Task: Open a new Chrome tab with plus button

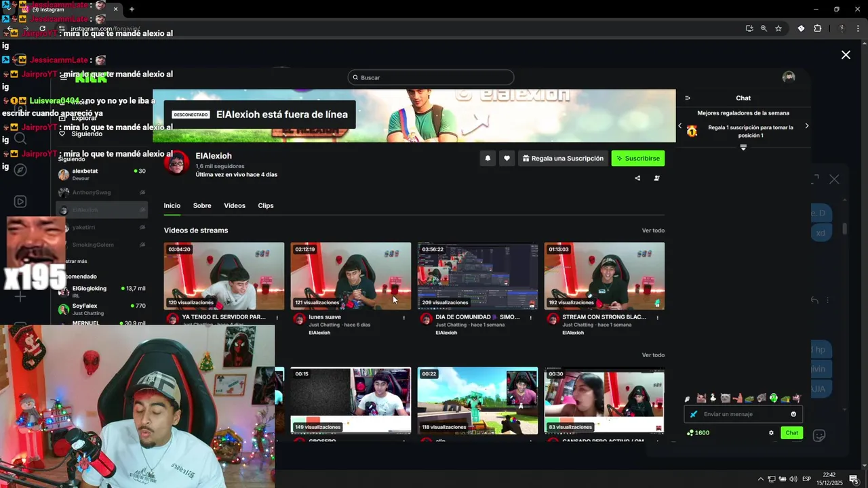Action: (x=132, y=9)
